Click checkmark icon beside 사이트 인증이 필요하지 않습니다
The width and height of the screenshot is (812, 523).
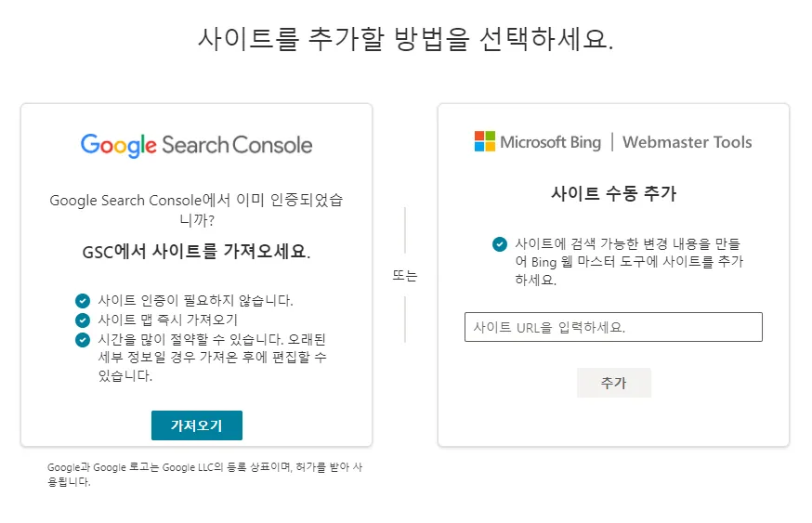coord(83,300)
